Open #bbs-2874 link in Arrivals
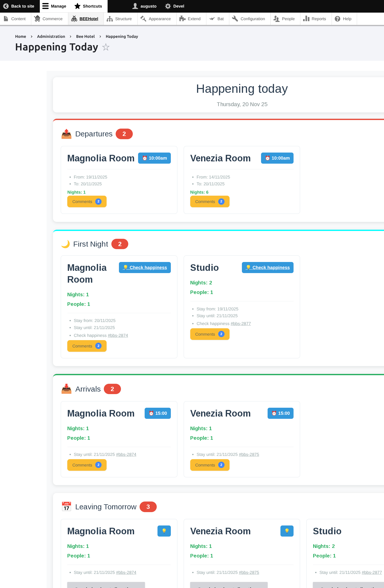 pos(126,454)
